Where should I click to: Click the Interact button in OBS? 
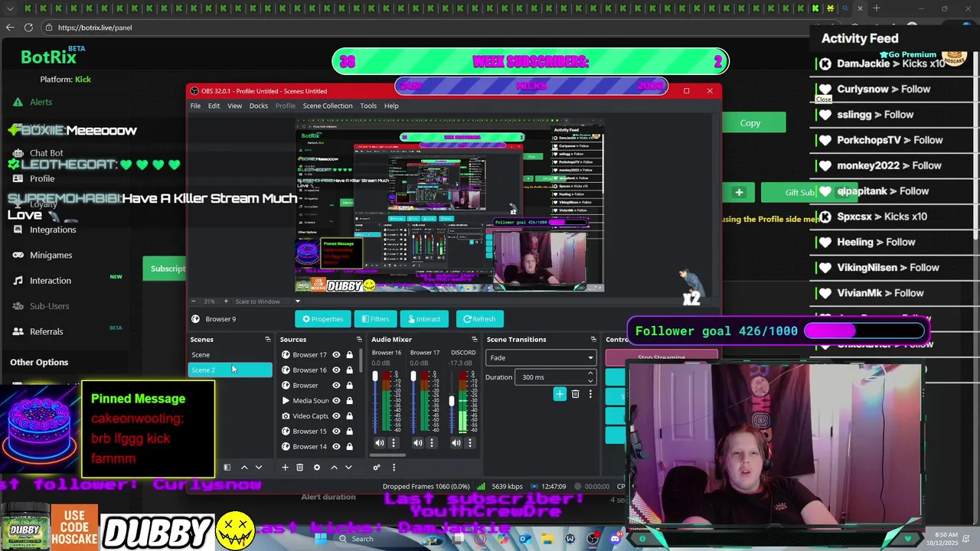pyautogui.click(x=424, y=319)
